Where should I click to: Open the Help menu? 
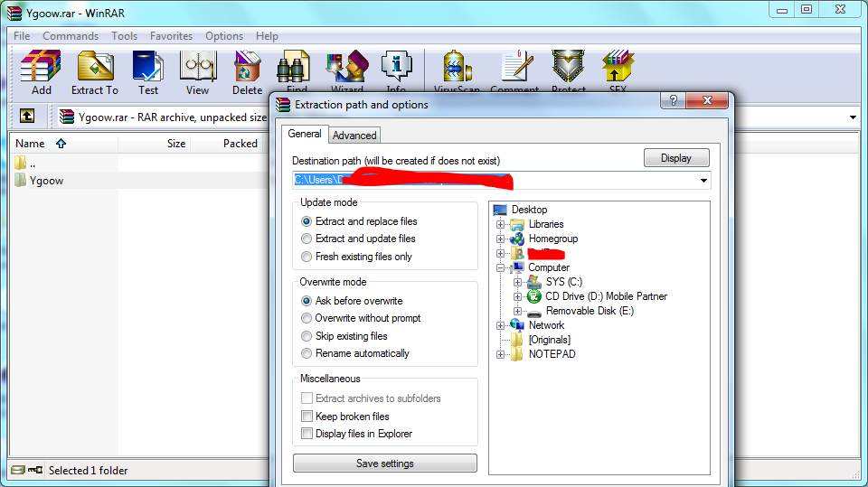pos(267,36)
